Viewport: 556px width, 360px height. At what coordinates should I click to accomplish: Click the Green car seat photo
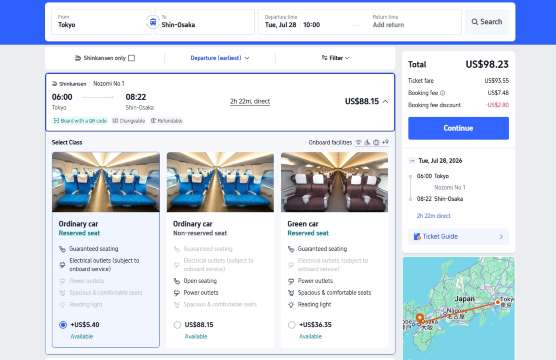[334, 182]
